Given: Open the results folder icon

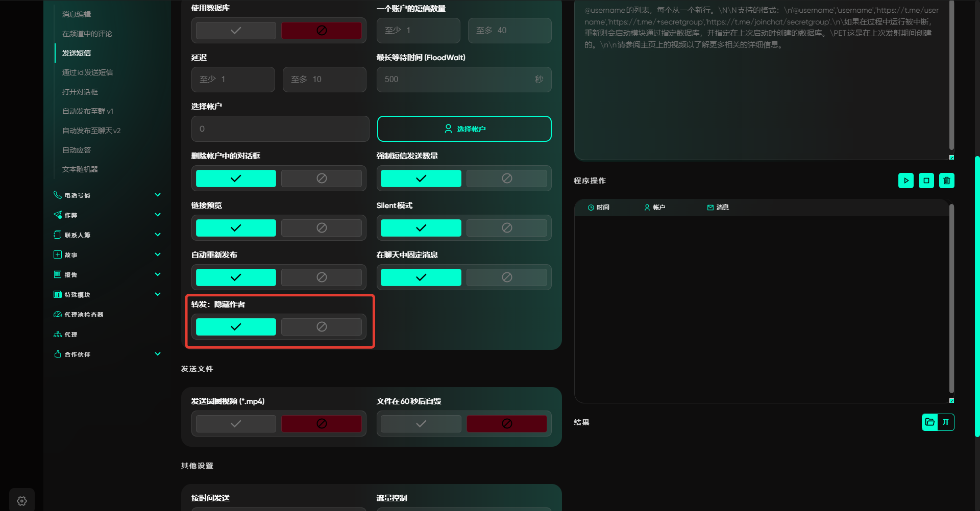Looking at the screenshot, I should pyautogui.click(x=930, y=422).
